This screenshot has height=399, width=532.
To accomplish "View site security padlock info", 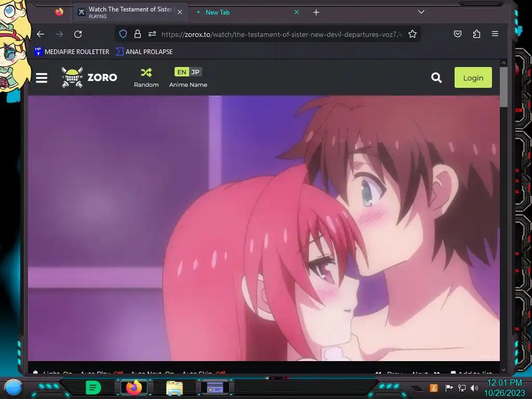I will pyautogui.click(x=137, y=34).
